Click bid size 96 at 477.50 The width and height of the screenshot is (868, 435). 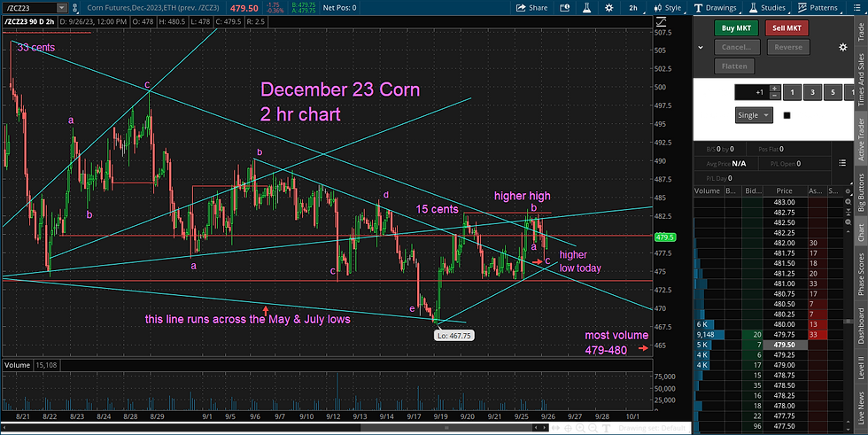753,426
